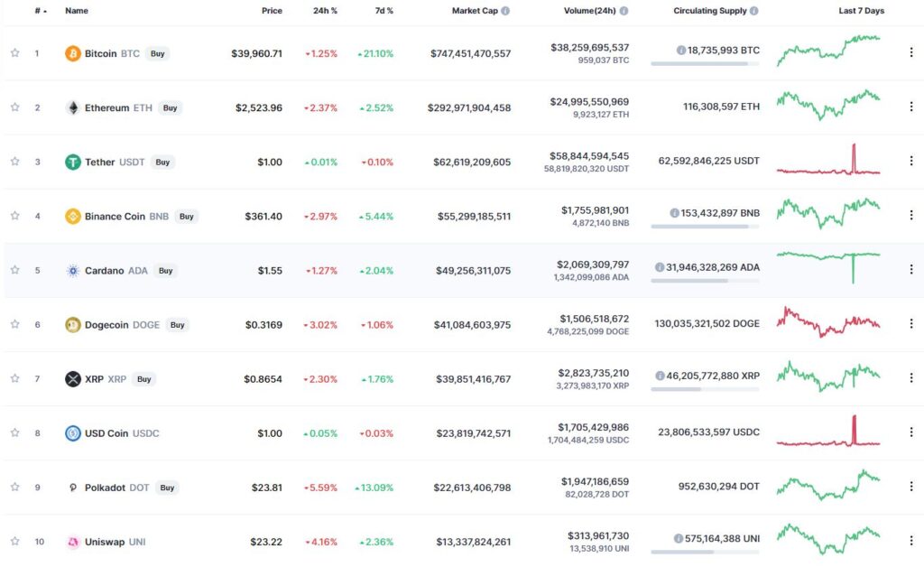Open the Tether 7-day sparkline chart
Viewport: 924px width, 567px height.
coord(828,160)
